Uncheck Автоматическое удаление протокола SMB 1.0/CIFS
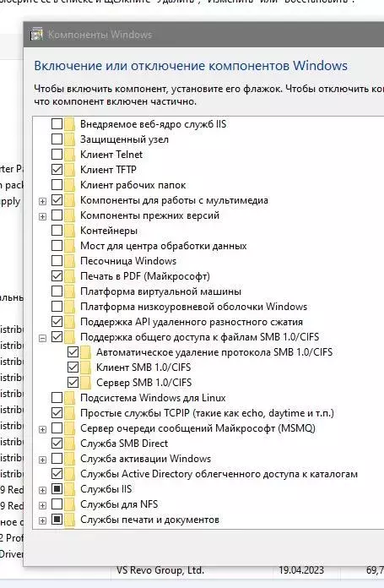The width and height of the screenshot is (384, 588). click(73, 352)
